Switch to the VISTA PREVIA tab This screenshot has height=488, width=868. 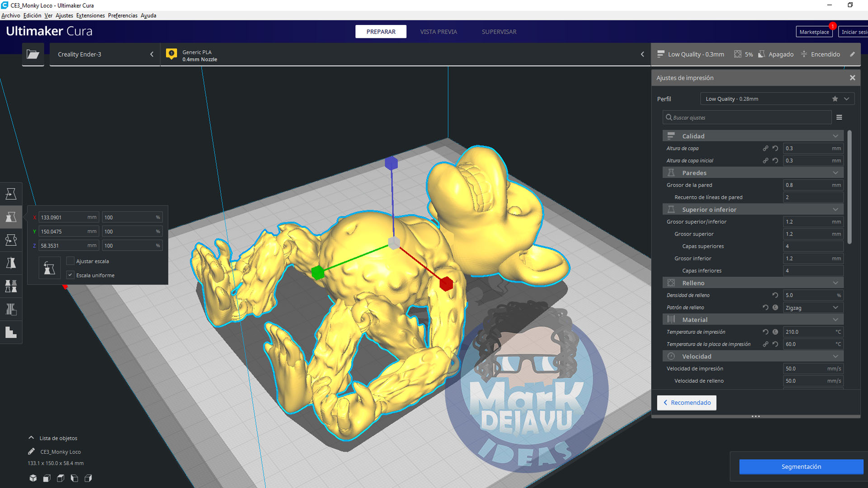(438, 32)
